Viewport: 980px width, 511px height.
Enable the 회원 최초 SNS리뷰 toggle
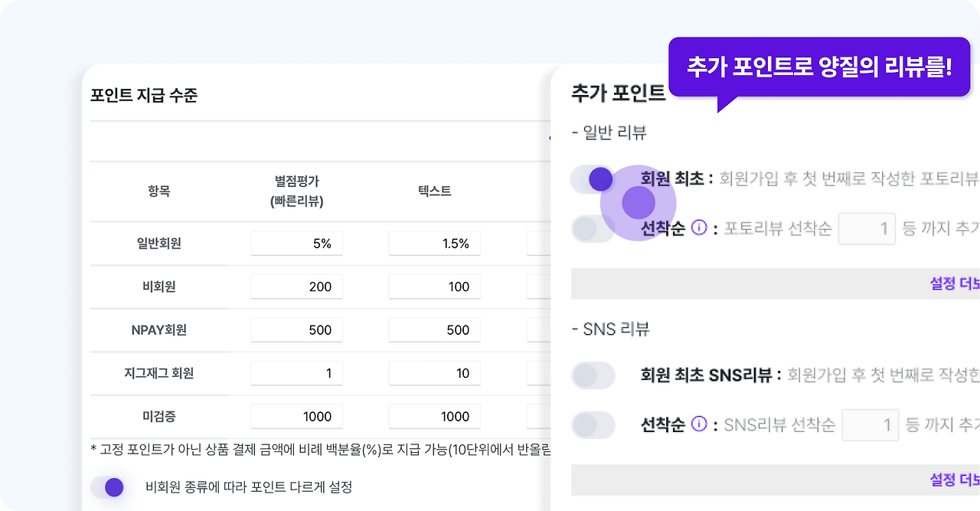coord(593,375)
